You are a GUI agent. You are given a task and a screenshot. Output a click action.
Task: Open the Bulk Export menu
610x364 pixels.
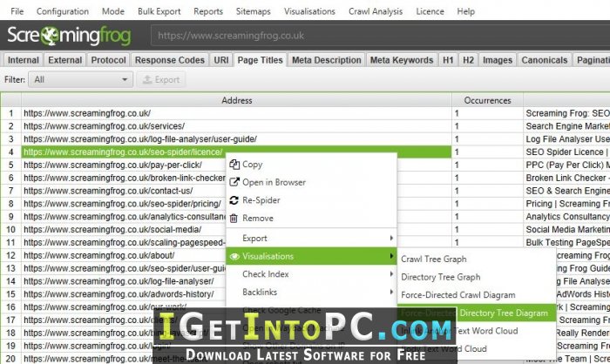[x=159, y=11]
